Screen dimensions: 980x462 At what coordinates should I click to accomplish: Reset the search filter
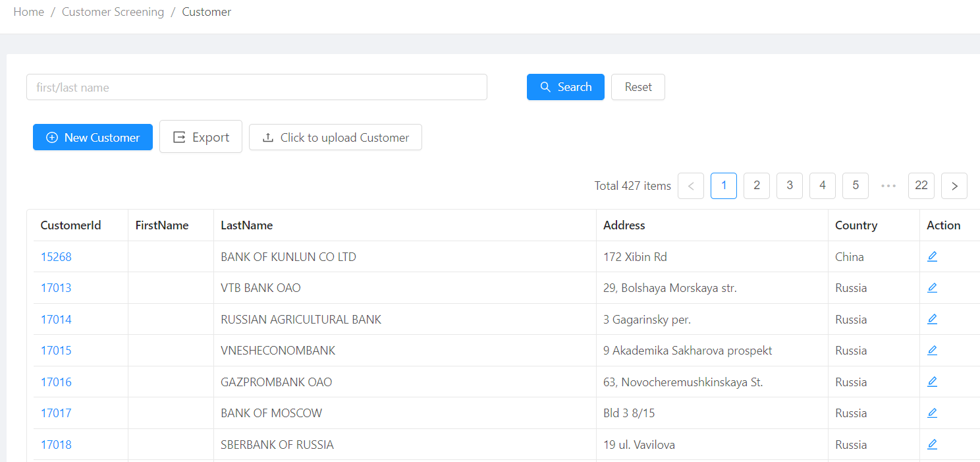point(638,87)
